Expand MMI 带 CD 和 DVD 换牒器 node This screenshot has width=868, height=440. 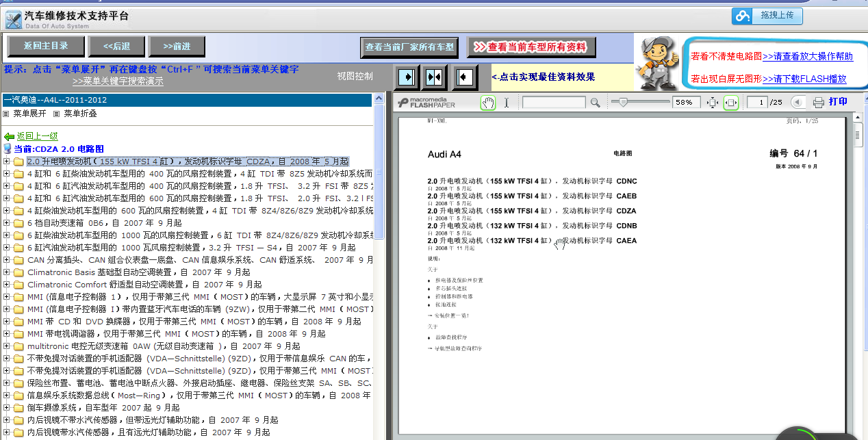coord(7,322)
